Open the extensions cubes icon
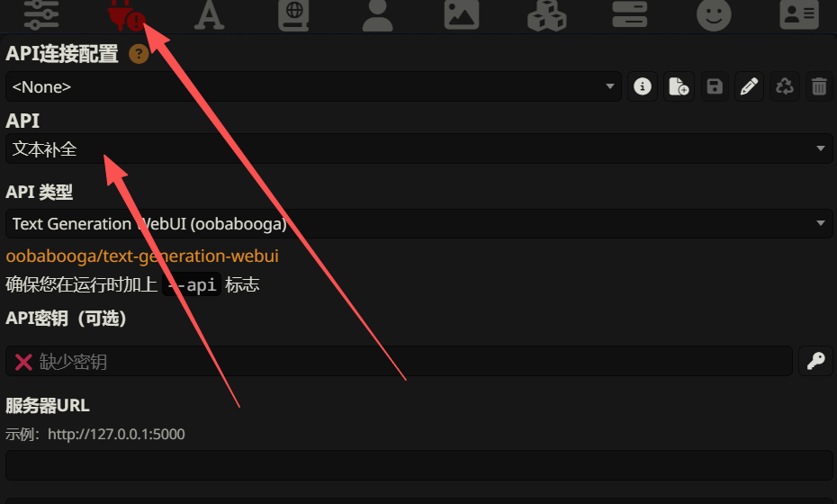 tap(546, 14)
